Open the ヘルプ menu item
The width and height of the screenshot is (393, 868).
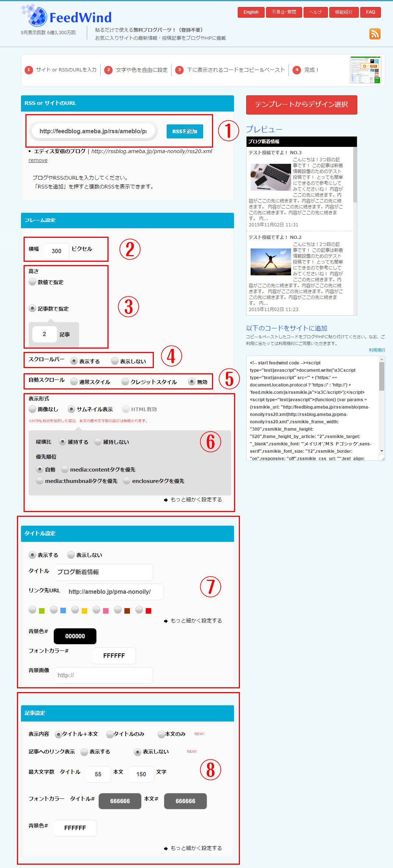[x=315, y=12]
